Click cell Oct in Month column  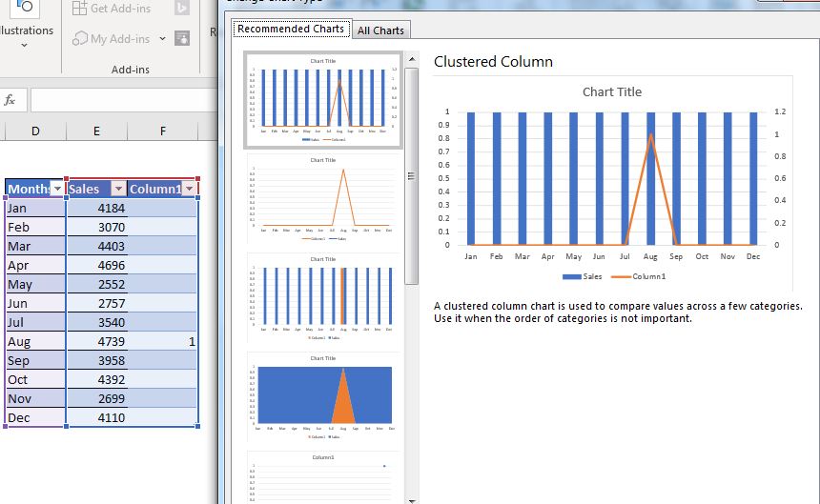click(35, 380)
